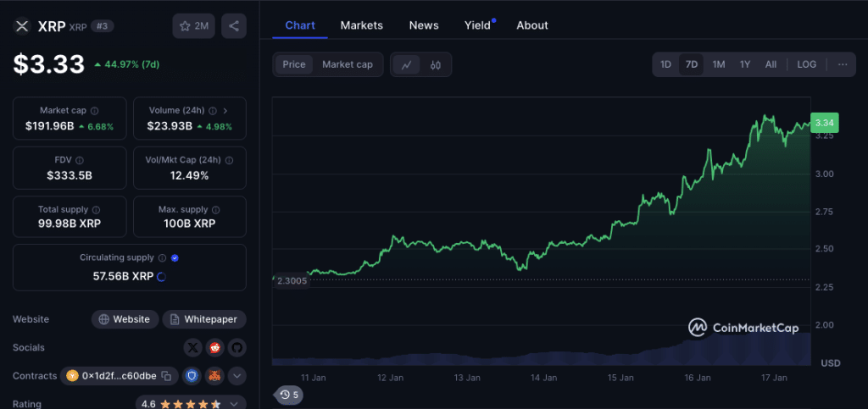
Task: Open the GitHub social link
Action: coord(237,348)
